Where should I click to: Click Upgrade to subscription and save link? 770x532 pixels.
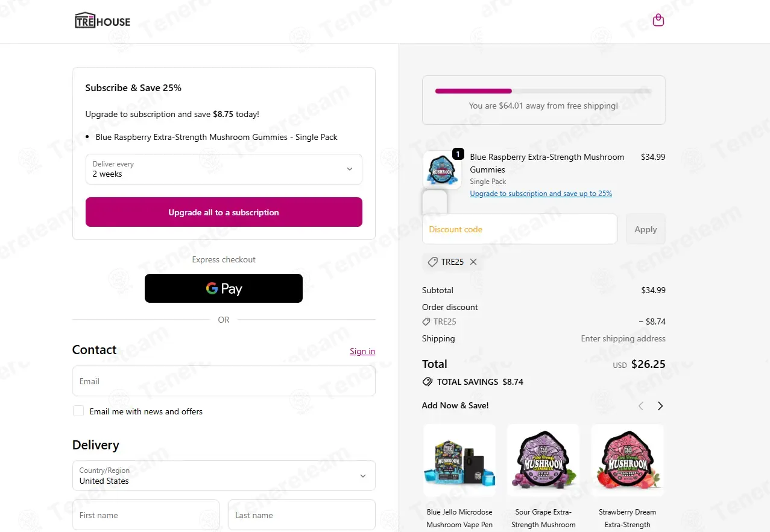[541, 194]
